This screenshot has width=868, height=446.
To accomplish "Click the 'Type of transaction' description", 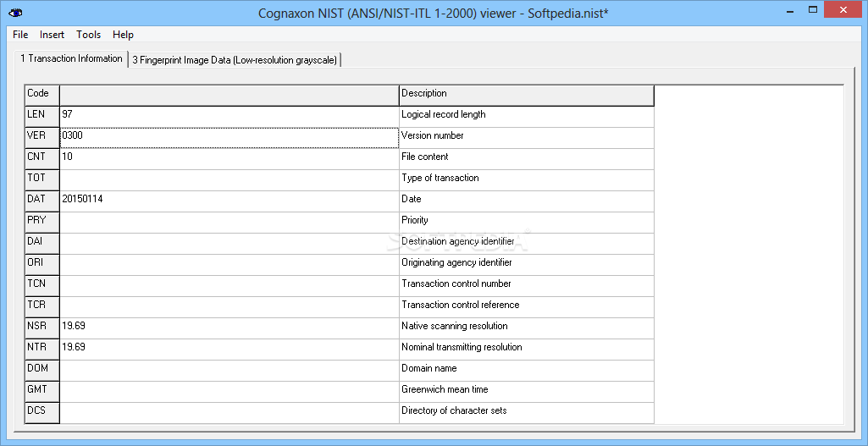I will tap(527, 180).
